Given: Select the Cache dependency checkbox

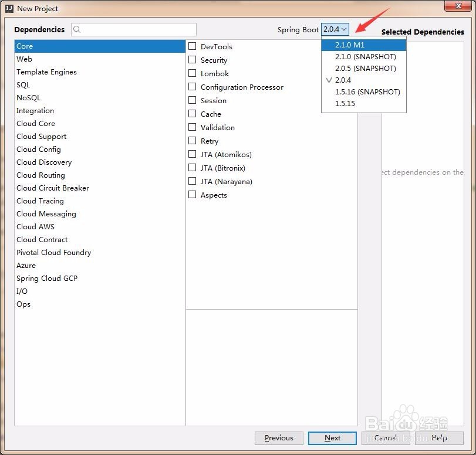Looking at the screenshot, I should (x=192, y=114).
